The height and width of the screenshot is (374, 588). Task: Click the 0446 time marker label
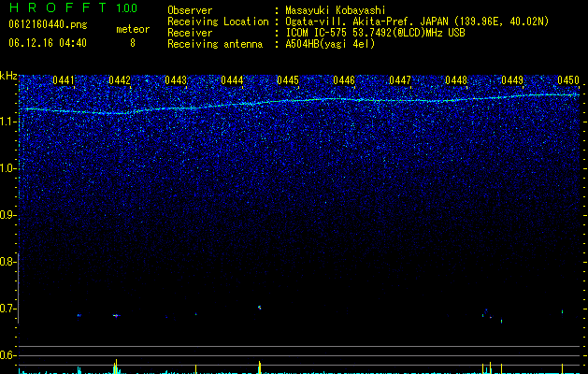344,80
